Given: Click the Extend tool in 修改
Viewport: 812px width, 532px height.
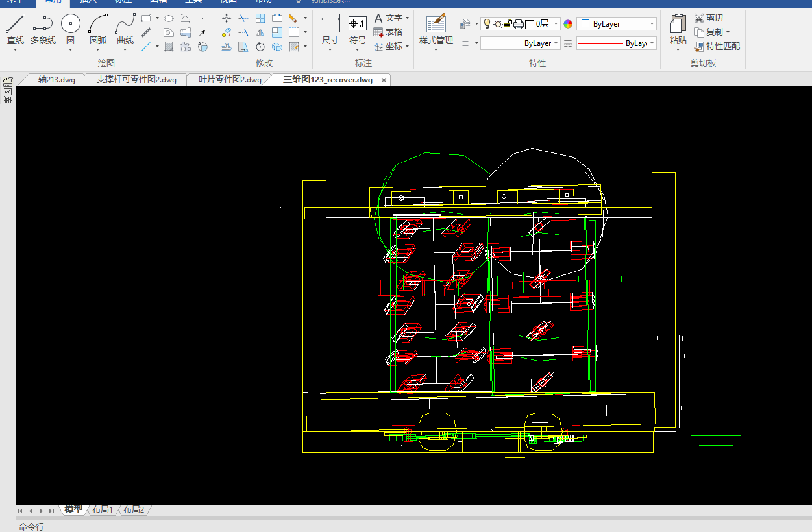Looking at the screenshot, I should coord(243,32).
